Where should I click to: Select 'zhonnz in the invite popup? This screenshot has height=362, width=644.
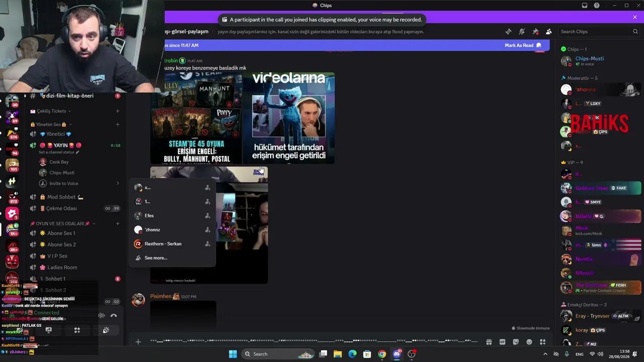[x=173, y=230]
